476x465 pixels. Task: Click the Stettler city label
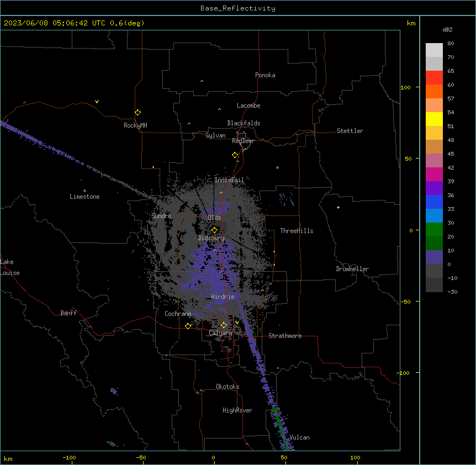coord(350,131)
